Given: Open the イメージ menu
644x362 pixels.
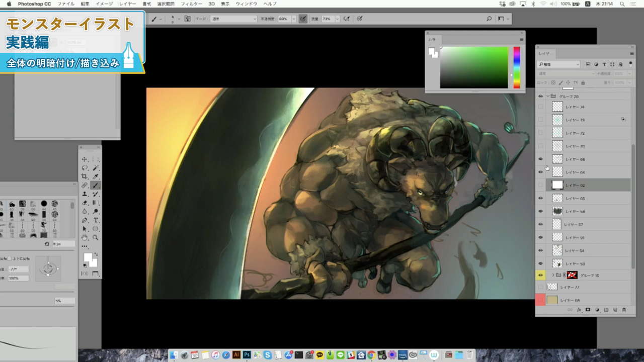Looking at the screenshot, I should click(104, 4).
